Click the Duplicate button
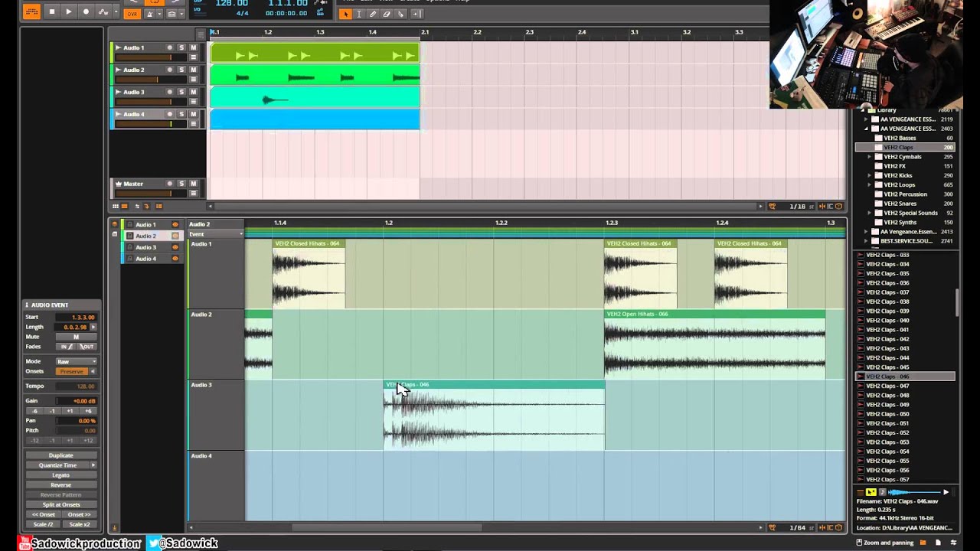This screenshot has height=551, width=980. [x=60, y=455]
